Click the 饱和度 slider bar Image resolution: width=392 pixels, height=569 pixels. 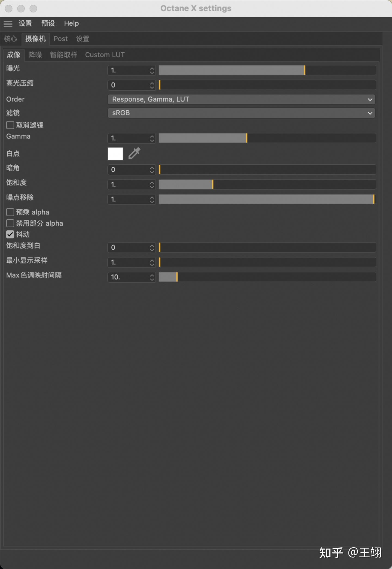[x=267, y=184]
